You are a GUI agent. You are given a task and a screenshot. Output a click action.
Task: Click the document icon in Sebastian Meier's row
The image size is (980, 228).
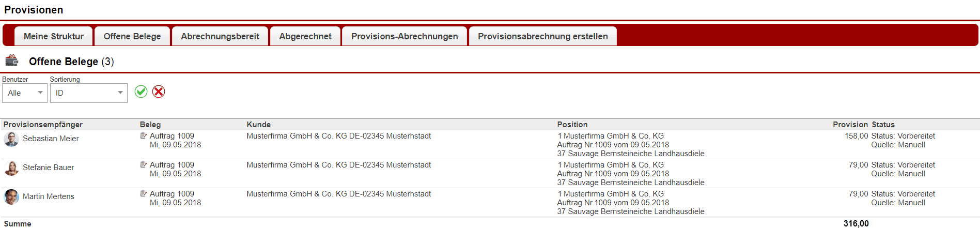(x=144, y=136)
